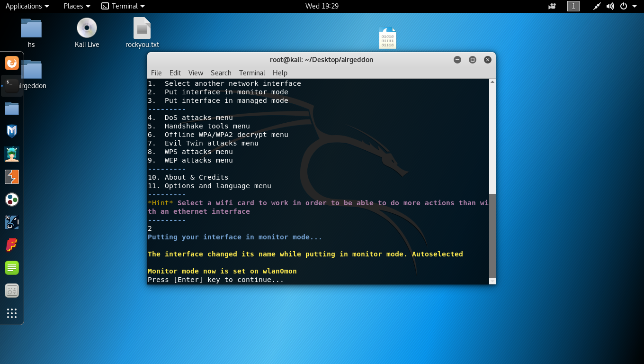Open the Tweaks tool in the dock
Image resolution: width=644 pixels, height=364 pixels.
[12, 291]
